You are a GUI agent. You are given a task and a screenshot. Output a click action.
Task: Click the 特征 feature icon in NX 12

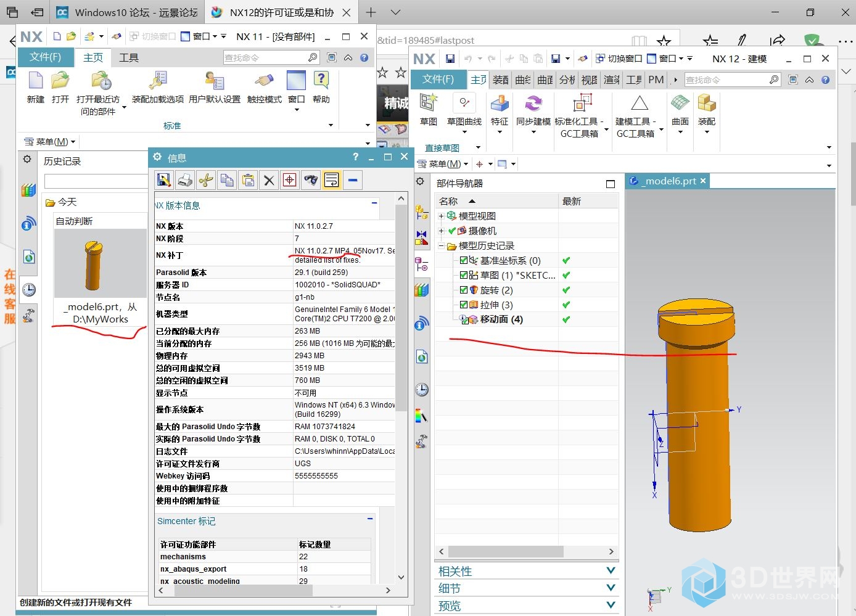pos(500,103)
